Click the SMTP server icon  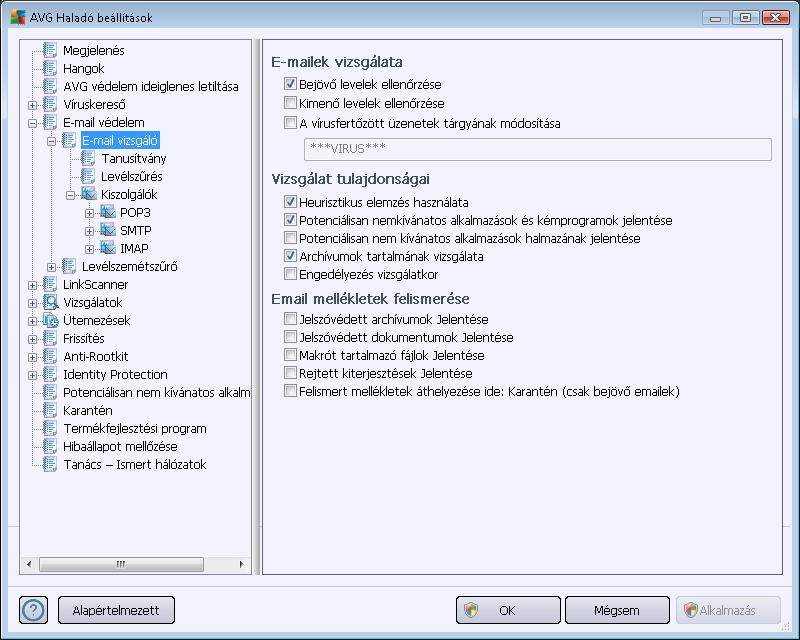coord(108,230)
